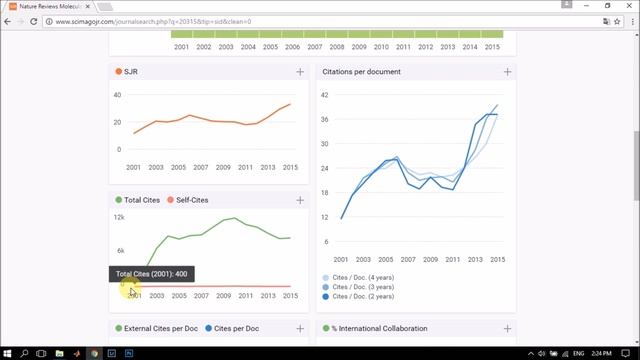
Task: Open Chrome menu three-dots icon
Action: pyautogui.click(x=633, y=22)
